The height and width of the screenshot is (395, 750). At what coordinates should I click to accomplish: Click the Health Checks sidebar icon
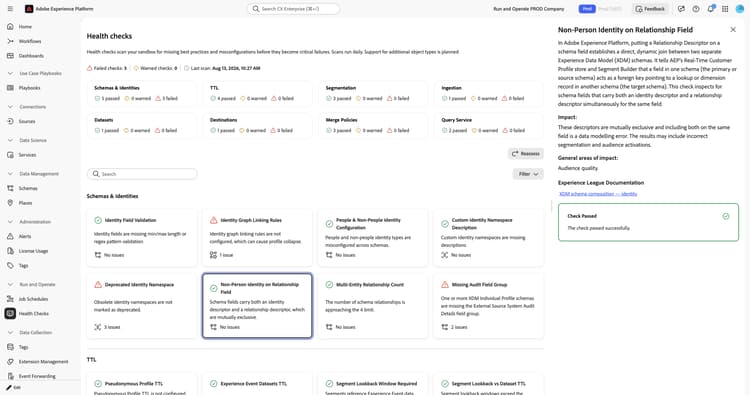(11, 314)
